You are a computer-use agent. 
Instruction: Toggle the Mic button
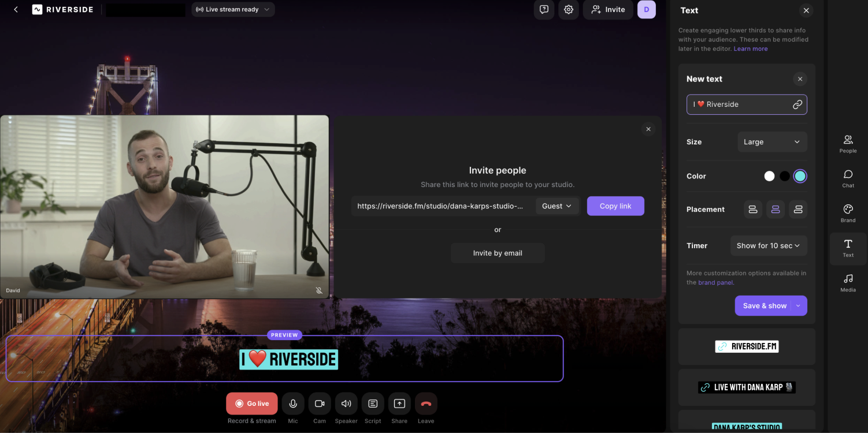(293, 404)
